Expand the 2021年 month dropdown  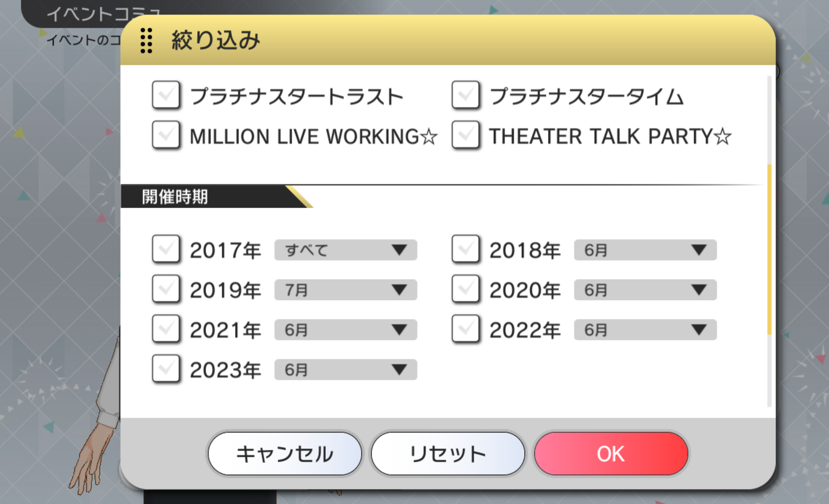coord(345,330)
